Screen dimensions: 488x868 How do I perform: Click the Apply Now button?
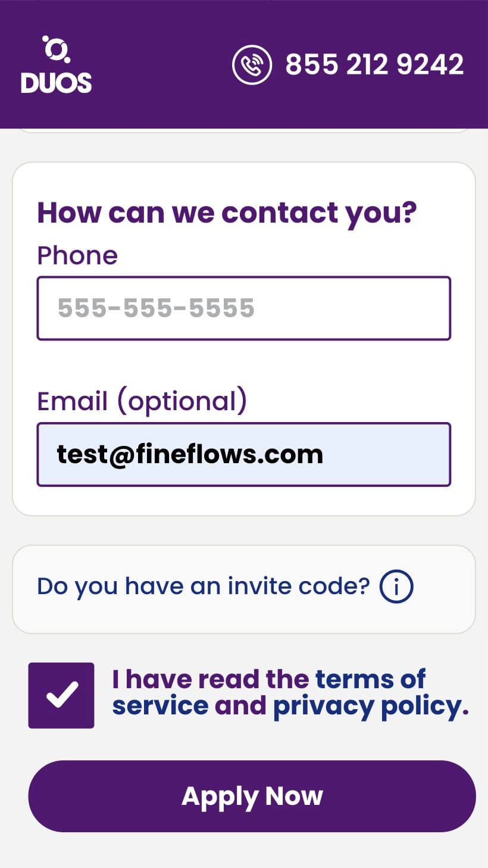click(x=252, y=796)
